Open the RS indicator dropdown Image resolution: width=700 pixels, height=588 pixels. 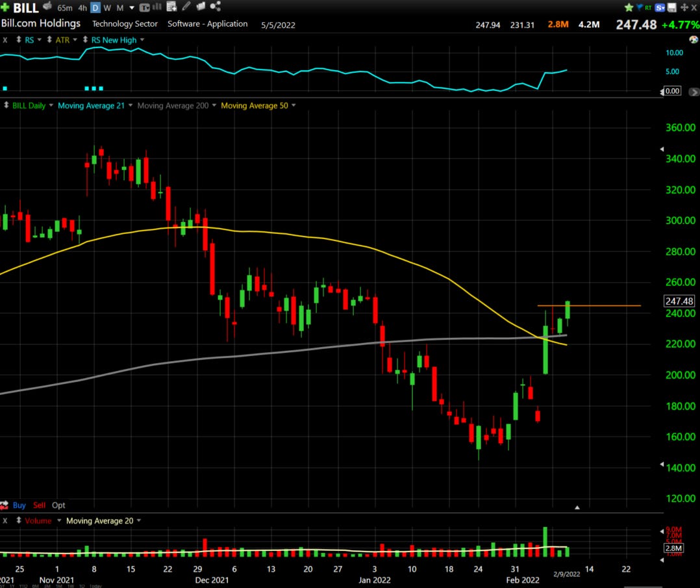[39, 40]
